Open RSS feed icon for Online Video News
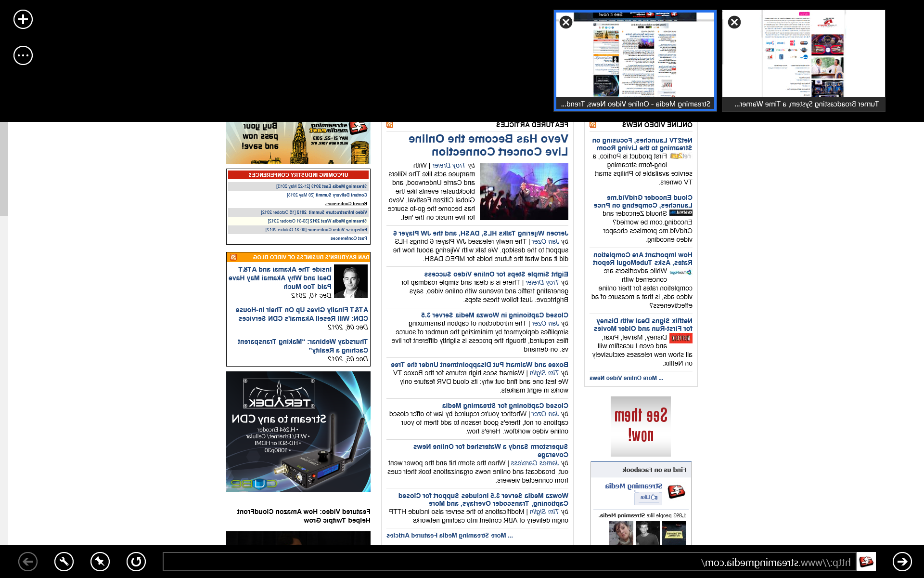 [x=593, y=125]
